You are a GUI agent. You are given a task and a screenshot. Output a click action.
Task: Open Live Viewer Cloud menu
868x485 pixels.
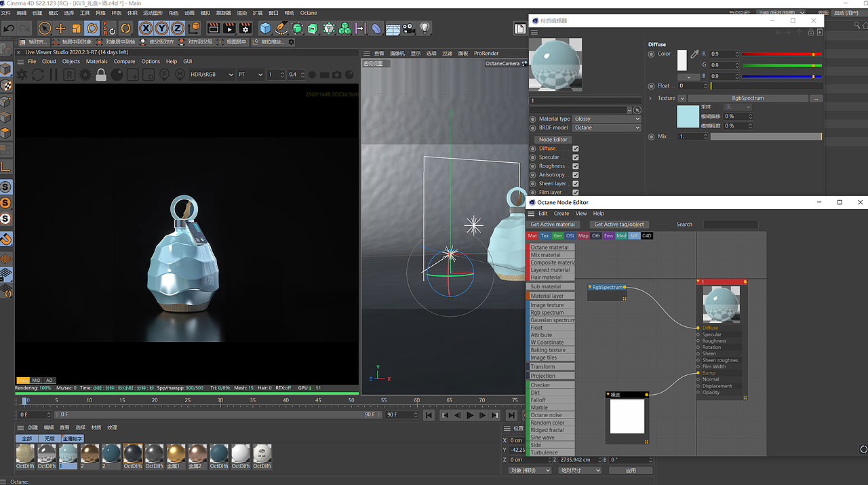(x=49, y=61)
